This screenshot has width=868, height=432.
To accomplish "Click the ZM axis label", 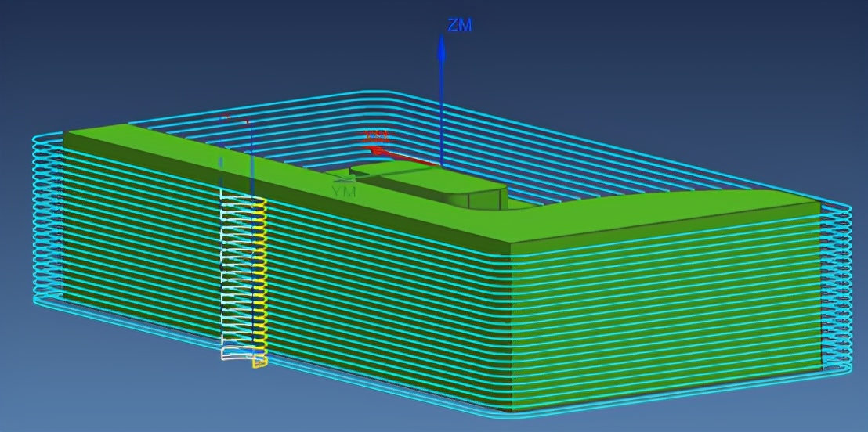I will (460, 25).
